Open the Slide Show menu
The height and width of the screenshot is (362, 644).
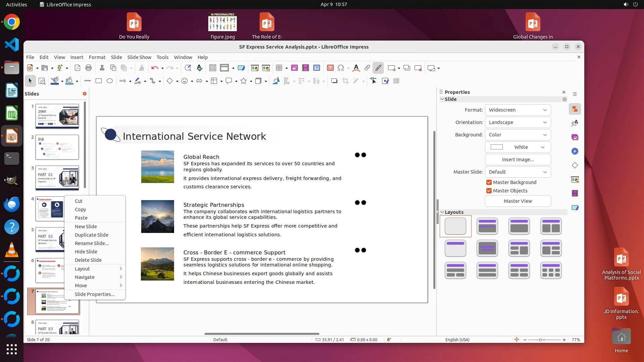tap(139, 57)
